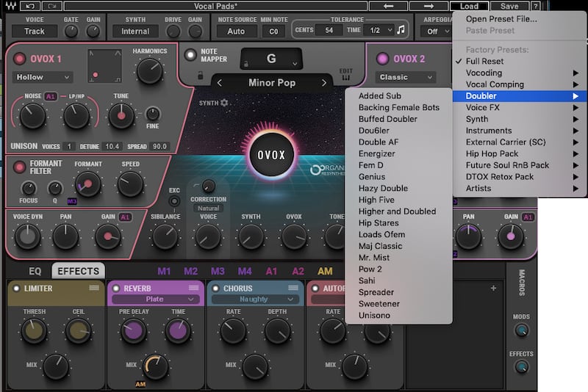Toggle the Limiter effect on/off
The width and height of the screenshot is (588, 392).
coord(16,288)
